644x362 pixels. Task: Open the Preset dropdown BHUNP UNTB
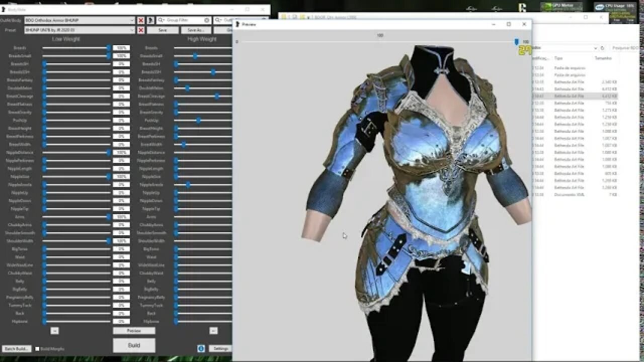coord(79,30)
